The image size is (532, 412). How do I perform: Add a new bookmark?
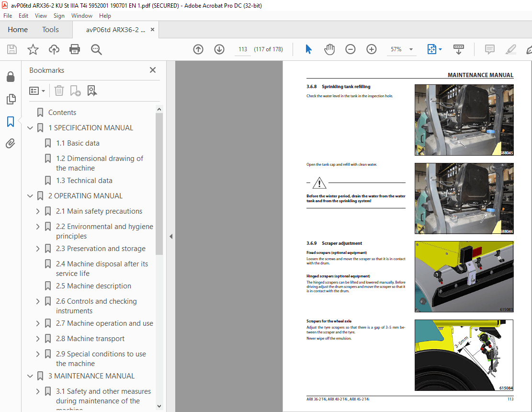tap(74, 91)
